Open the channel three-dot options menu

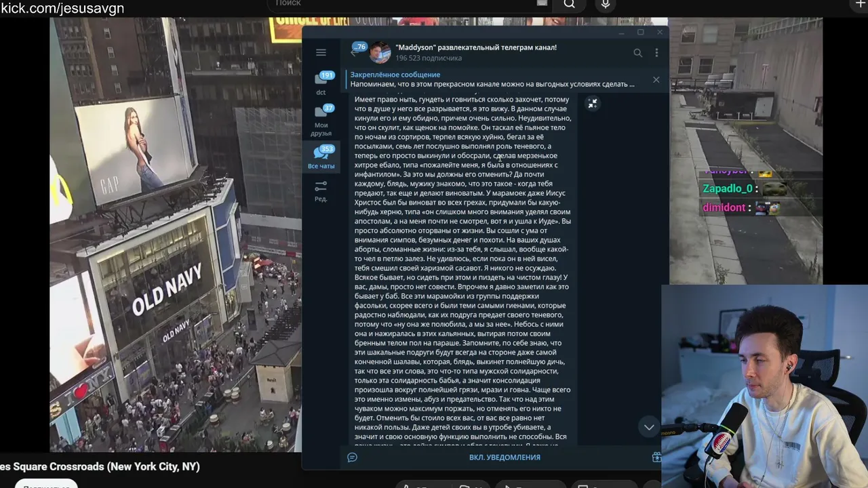(656, 53)
